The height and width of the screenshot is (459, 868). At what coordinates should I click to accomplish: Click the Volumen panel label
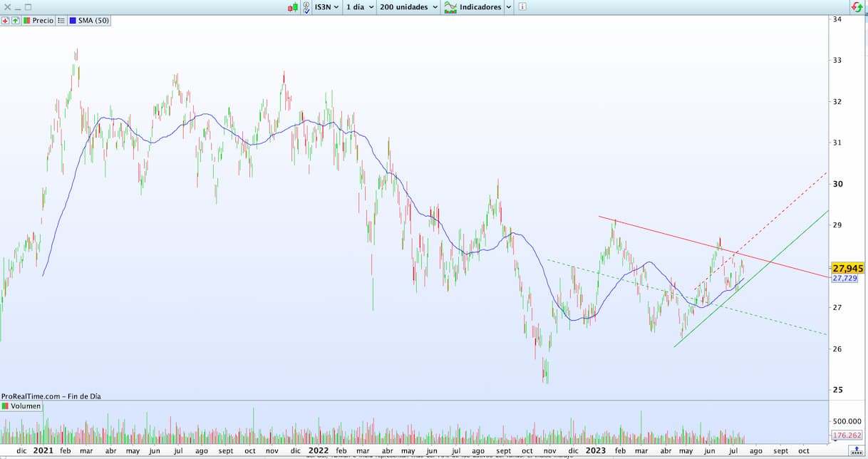[25, 406]
